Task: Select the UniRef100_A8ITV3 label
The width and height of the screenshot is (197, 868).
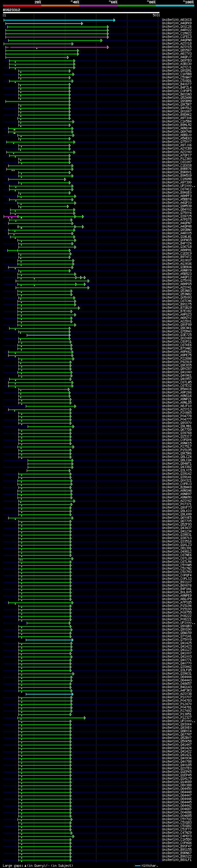Action: point(177,54)
